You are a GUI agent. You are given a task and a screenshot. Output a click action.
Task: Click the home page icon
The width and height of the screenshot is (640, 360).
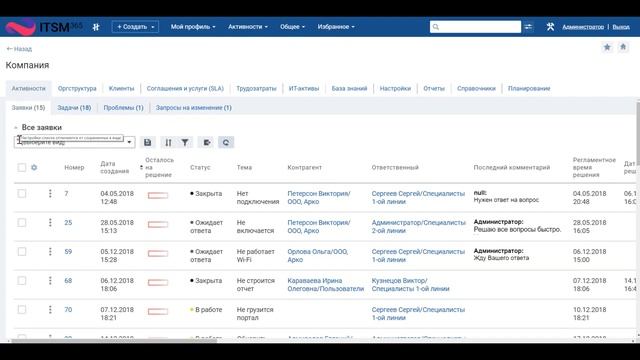(623, 47)
